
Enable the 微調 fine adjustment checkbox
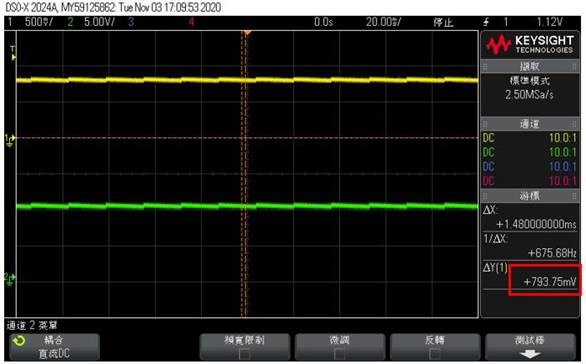click(x=339, y=354)
